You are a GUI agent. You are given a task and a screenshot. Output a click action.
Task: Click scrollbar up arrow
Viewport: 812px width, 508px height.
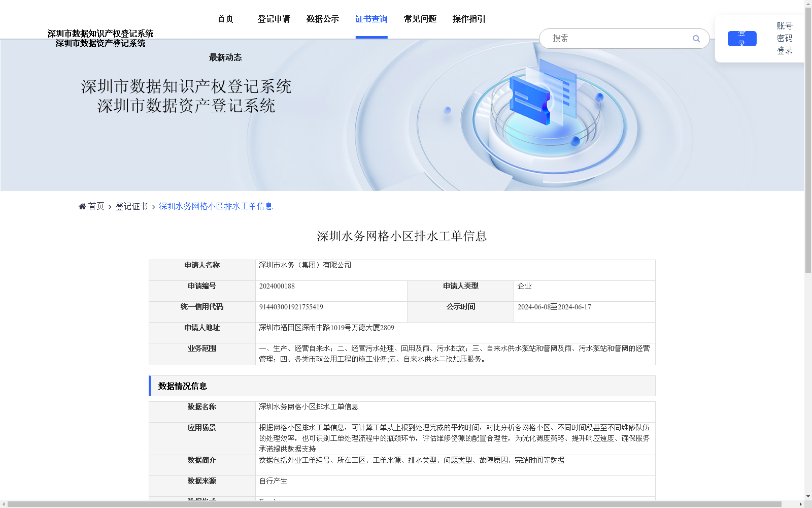click(808, 4)
